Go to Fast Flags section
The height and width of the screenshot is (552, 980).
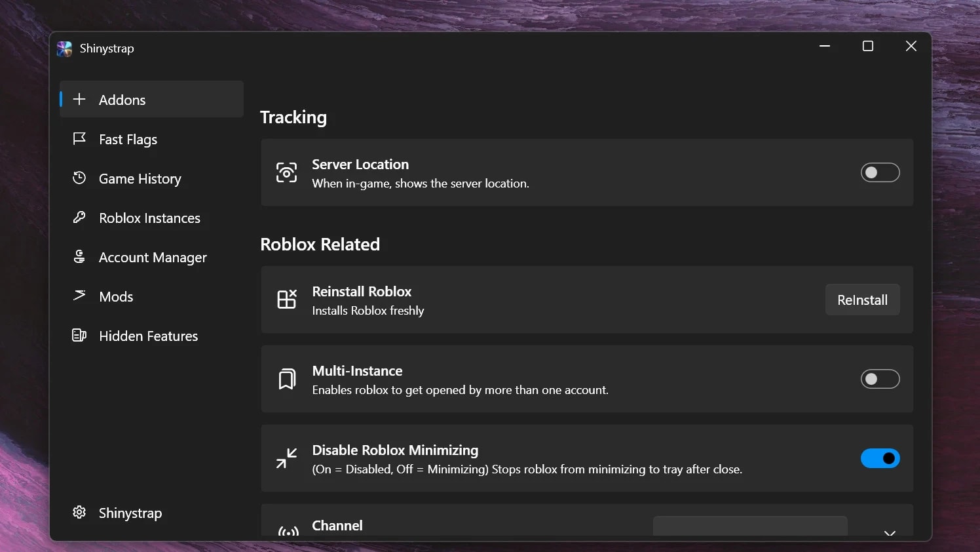click(x=151, y=139)
